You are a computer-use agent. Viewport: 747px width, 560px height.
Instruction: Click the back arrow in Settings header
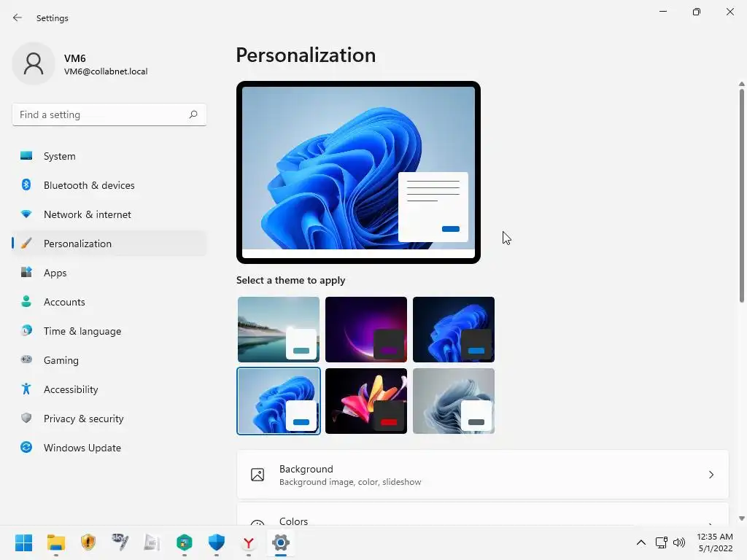pos(18,17)
